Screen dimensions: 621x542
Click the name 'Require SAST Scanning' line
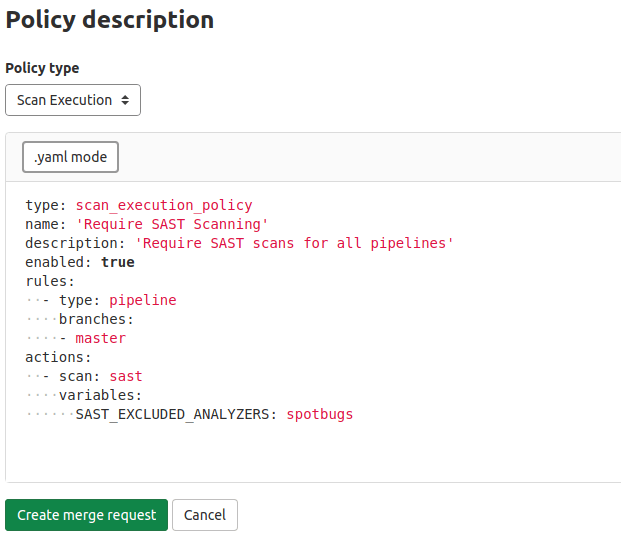(147, 224)
